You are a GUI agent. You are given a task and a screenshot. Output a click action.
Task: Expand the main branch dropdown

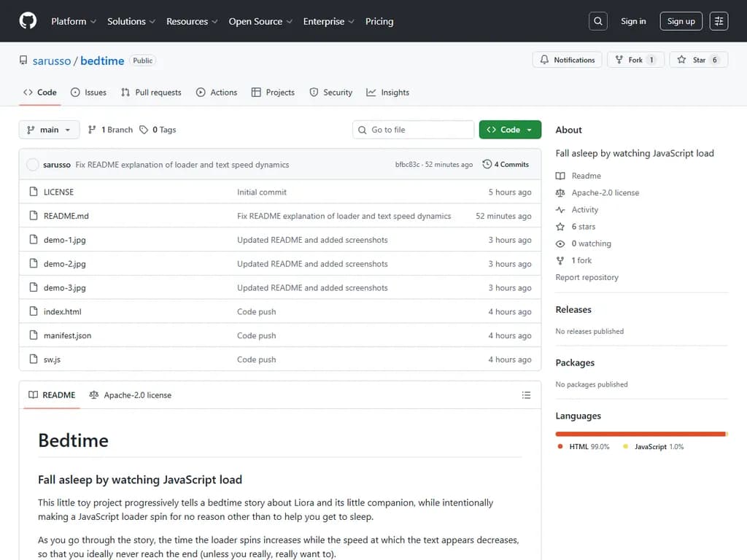coord(49,130)
